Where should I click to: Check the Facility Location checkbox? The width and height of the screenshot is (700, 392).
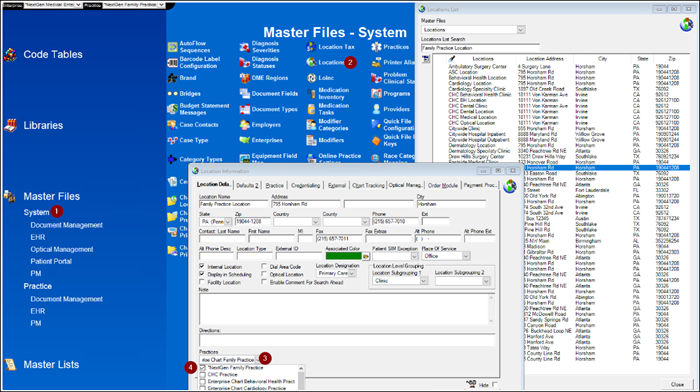(202, 282)
